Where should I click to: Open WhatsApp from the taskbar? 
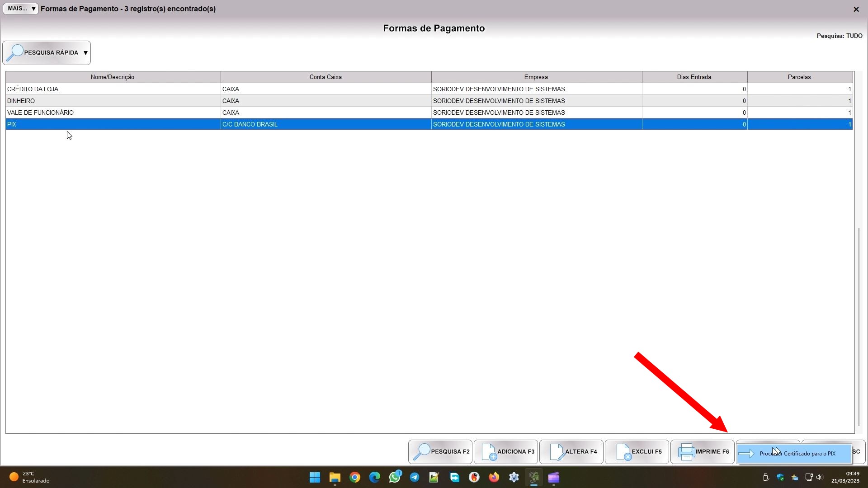pyautogui.click(x=394, y=477)
